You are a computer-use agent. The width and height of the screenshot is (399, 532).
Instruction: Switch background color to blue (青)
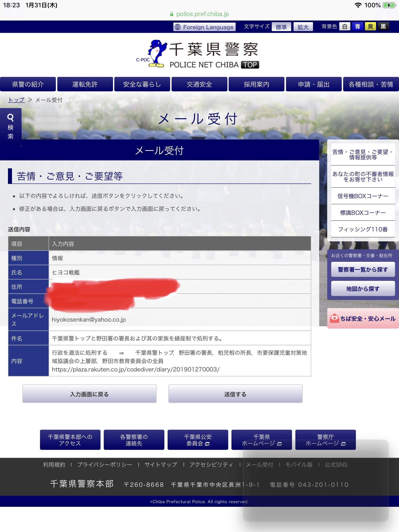coord(357,26)
